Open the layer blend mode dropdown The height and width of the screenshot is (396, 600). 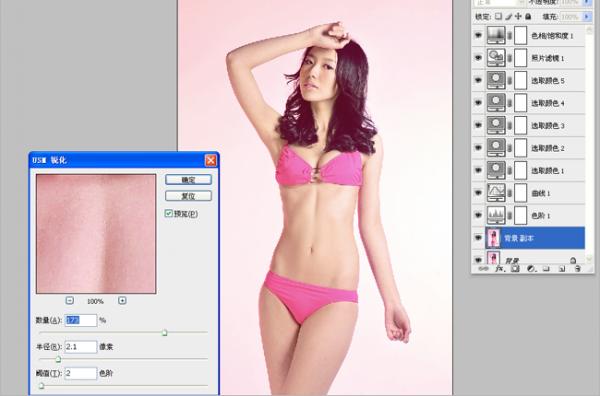[499, 2]
